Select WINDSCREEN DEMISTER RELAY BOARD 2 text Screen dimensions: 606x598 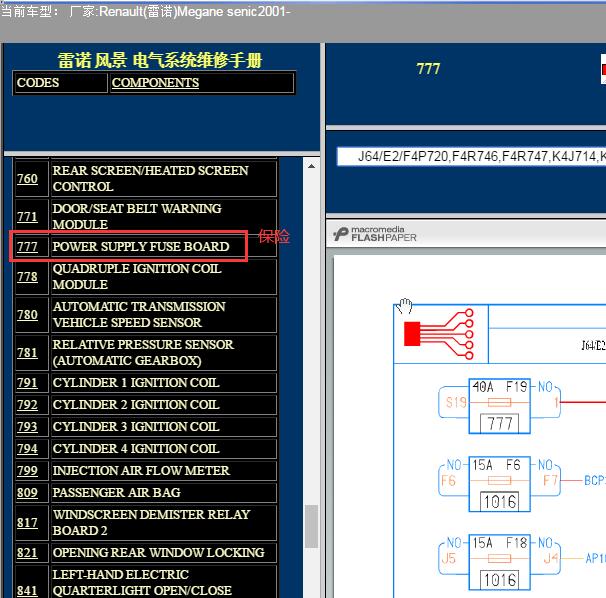click(152, 523)
